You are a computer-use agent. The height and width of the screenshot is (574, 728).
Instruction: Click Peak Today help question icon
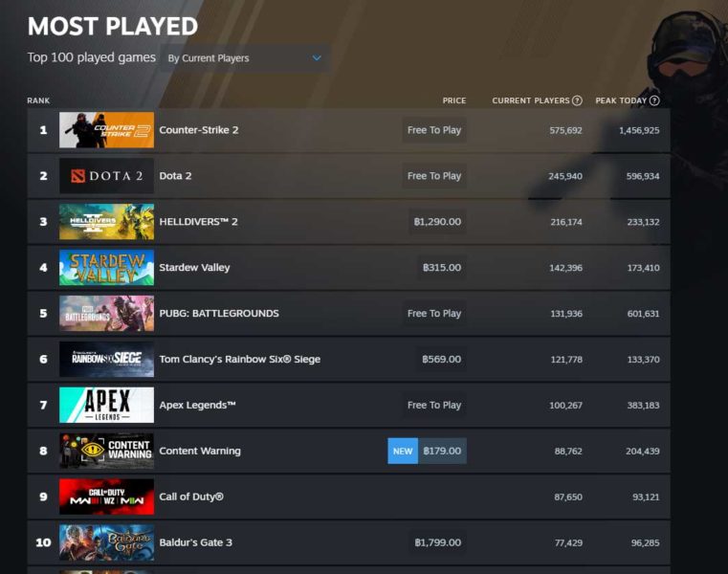click(x=653, y=100)
